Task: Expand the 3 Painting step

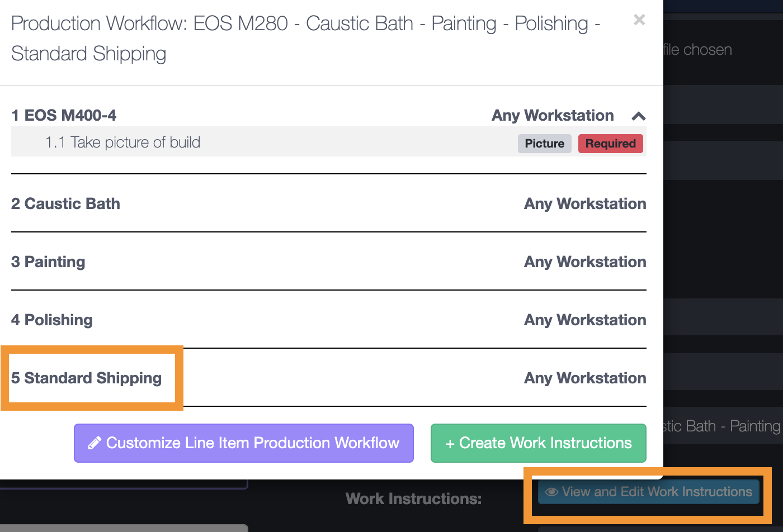Action: (48, 262)
